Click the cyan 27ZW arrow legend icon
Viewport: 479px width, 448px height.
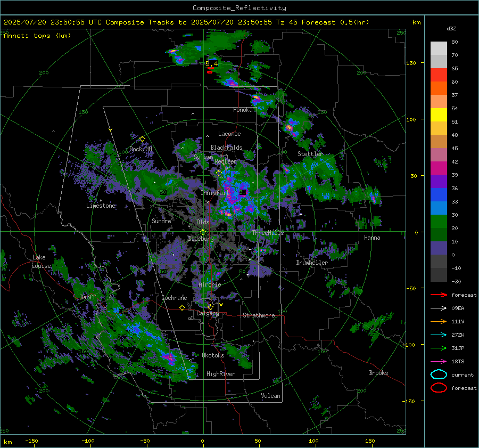click(x=439, y=335)
